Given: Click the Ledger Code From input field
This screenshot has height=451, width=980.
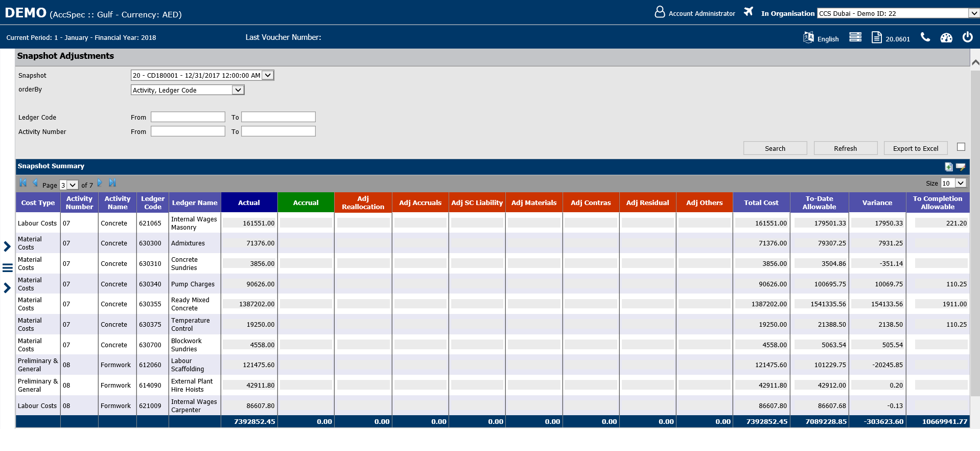Looking at the screenshot, I should pyautogui.click(x=188, y=117).
